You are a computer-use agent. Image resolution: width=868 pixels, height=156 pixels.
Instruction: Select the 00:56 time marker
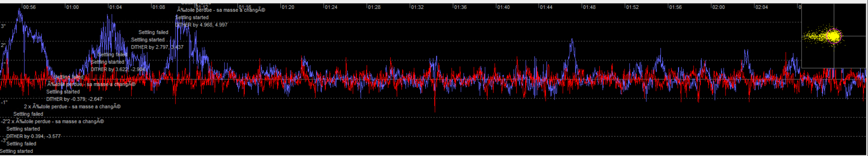(30, 7)
